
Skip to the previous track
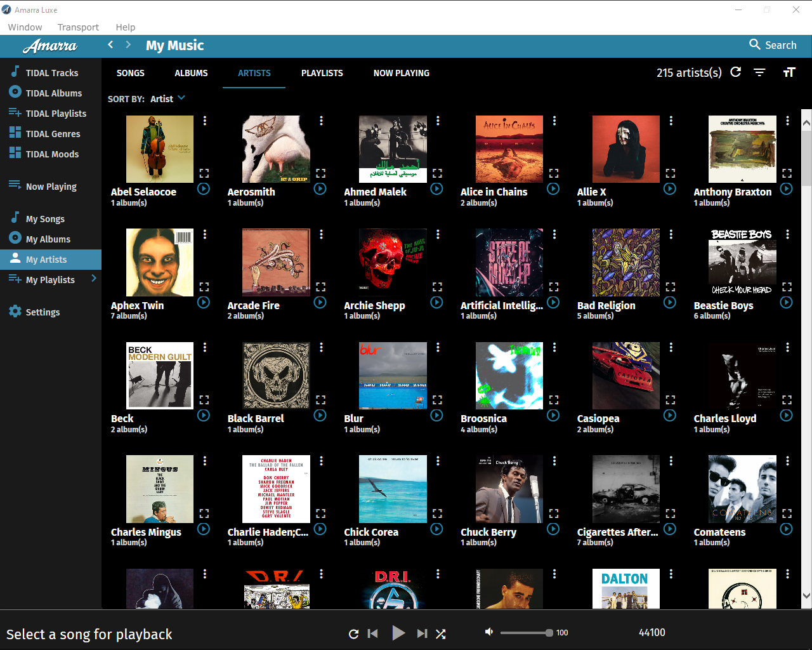pos(373,633)
